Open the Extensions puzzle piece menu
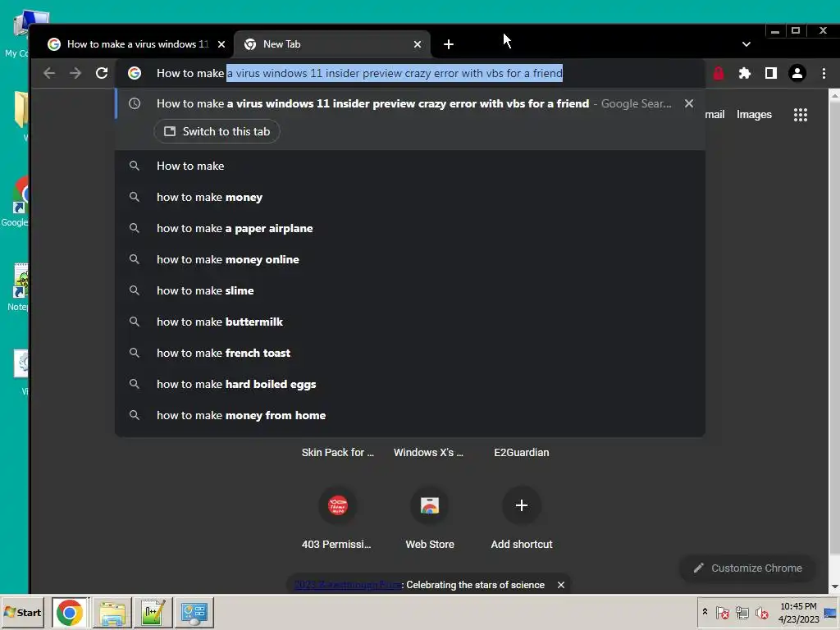The height and width of the screenshot is (630, 840). [x=745, y=73]
